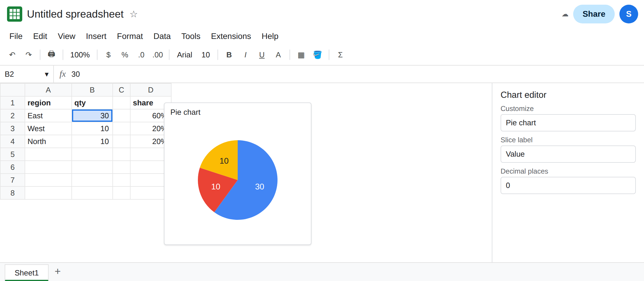The image size is (644, 281).
Task: Expand the B2 name box arrow
Action: (47, 74)
